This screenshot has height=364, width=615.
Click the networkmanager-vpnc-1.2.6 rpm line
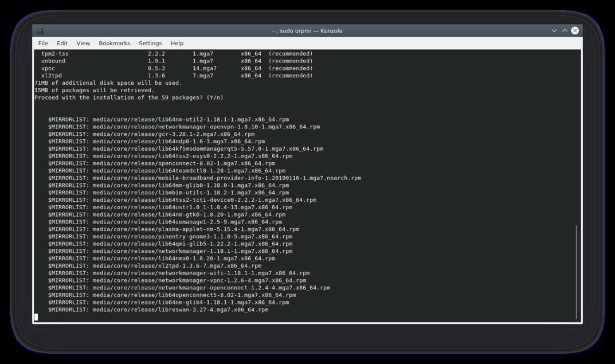[x=177, y=281]
